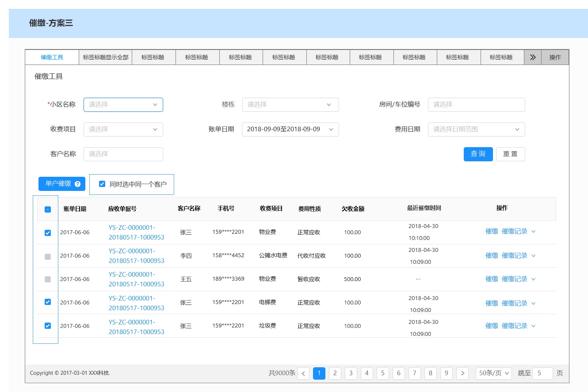The height and width of the screenshot is (392, 588).
Task: Check the 王五 row checkbox
Action: 48,279
